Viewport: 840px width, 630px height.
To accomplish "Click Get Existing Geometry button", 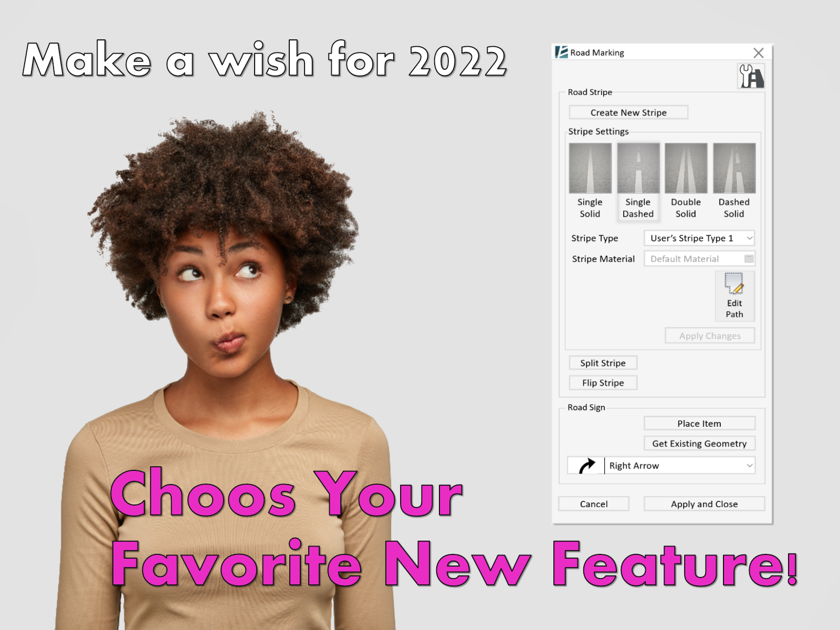I will [x=699, y=444].
